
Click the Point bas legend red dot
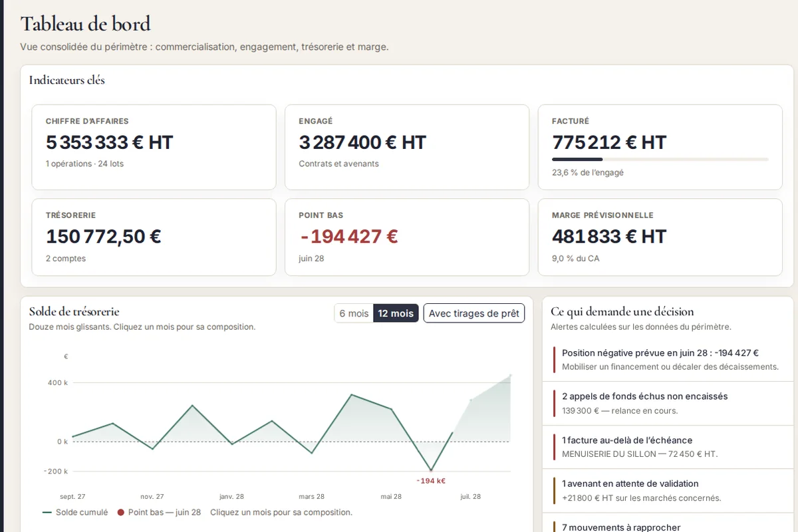pyautogui.click(x=121, y=513)
